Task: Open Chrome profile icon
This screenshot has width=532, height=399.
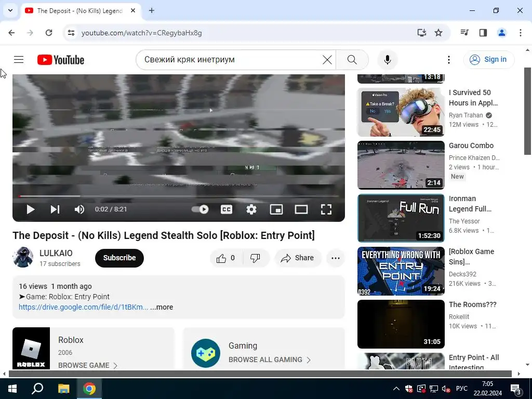Action: (501, 33)
